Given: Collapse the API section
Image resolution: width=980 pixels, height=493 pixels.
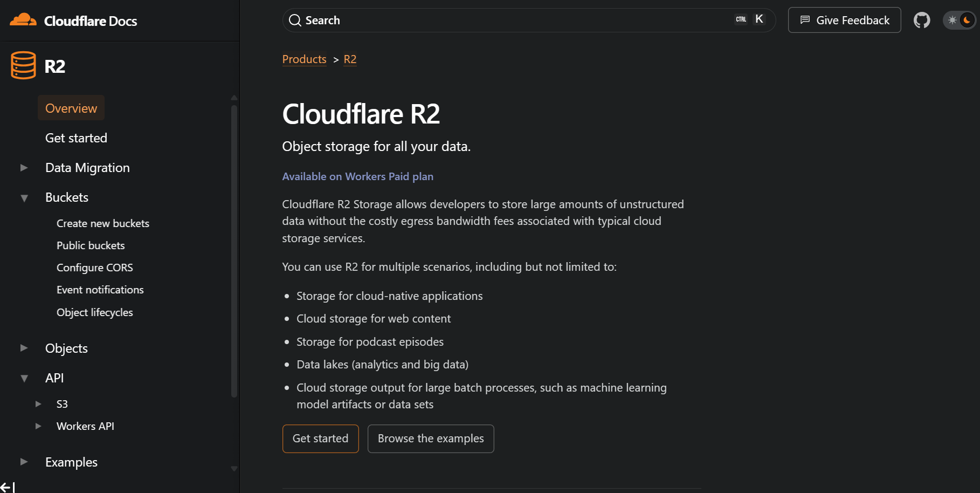Looking at the screenshot, I should click(24, 378).
